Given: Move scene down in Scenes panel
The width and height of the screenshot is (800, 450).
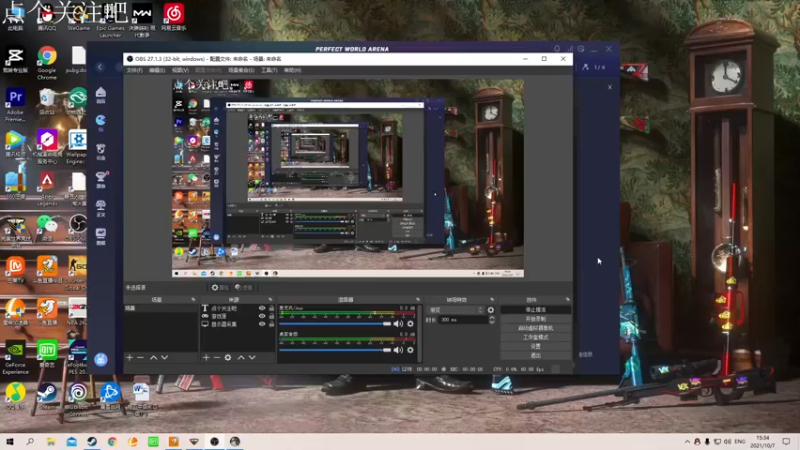Looking at the screenshot, I should pyautogui.click(x=164, y=358).
